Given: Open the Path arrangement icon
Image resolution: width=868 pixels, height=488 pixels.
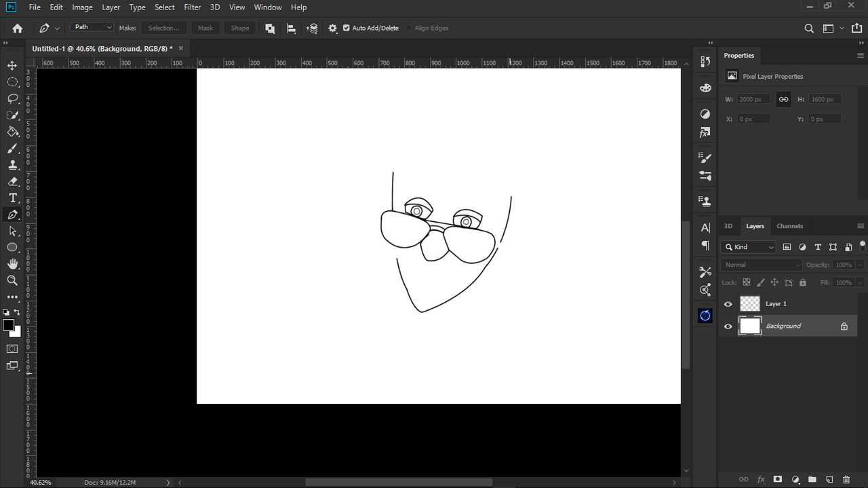Looking at the screenshot, I should coord(312,28).
